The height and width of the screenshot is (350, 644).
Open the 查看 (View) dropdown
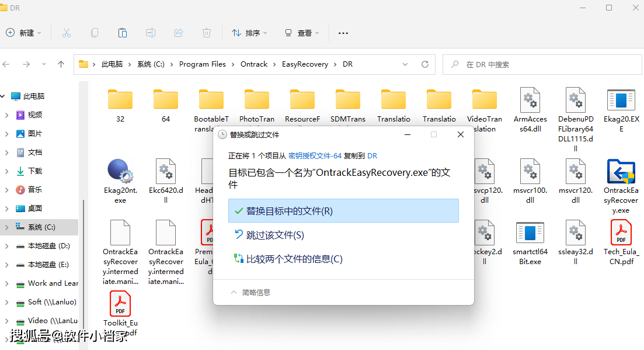[x=302, y=33]
